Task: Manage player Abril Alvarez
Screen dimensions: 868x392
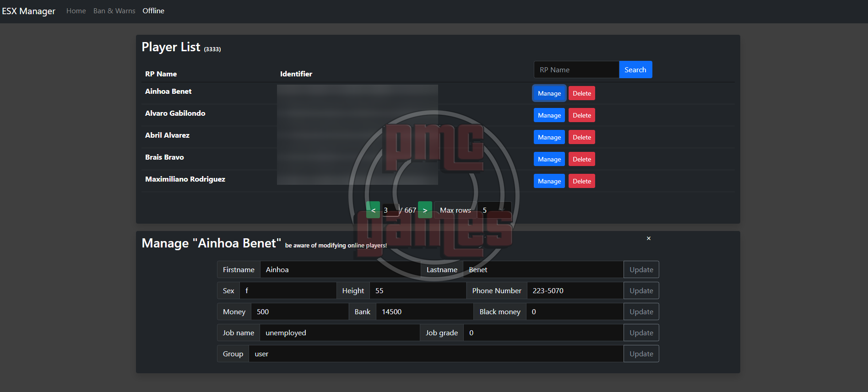Action: (549, 137)
